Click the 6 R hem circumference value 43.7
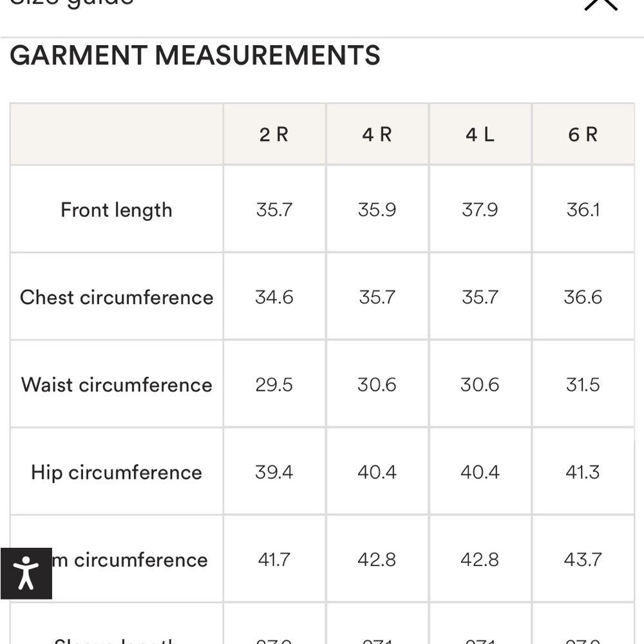 [x=583, y=560]
